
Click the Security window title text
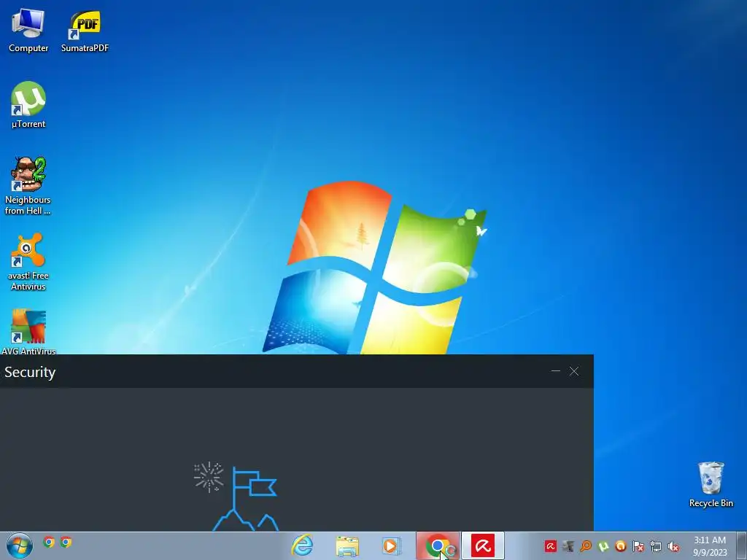pos(30,372)
